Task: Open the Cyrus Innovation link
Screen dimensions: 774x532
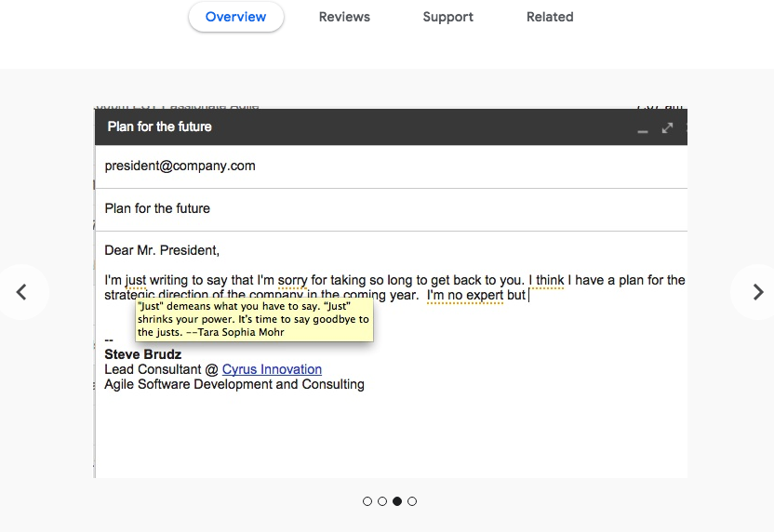Action: (x=272, y=369)
